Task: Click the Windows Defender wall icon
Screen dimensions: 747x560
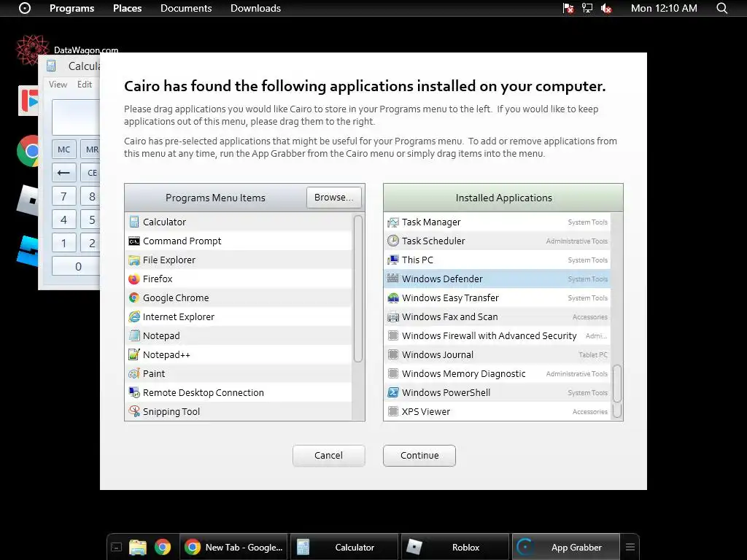Action: (393, 279)
